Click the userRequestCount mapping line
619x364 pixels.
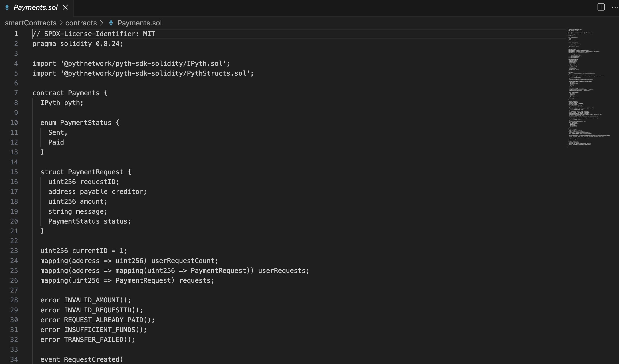click(x=129, y=261)
